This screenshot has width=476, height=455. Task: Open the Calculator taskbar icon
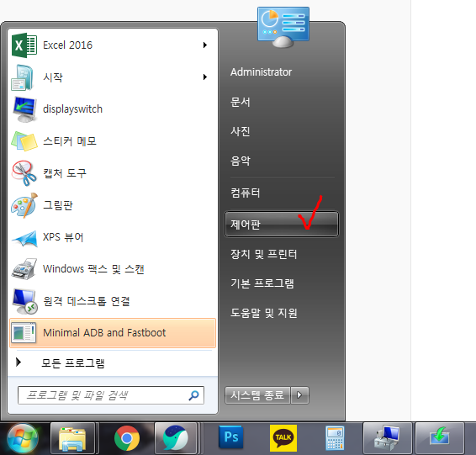tap(335, 438)
